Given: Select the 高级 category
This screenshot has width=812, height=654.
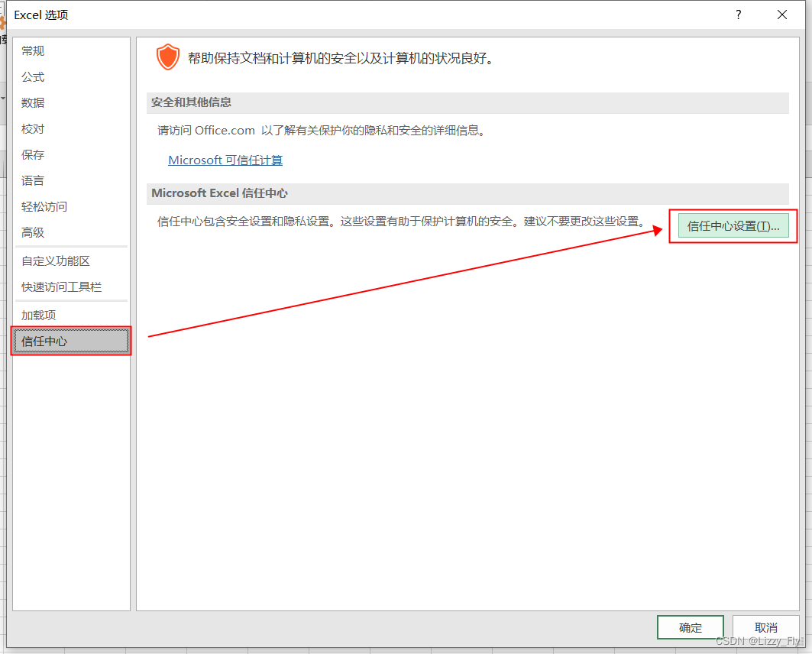Looking at the screenshot, I should click(x=71, y=232).
